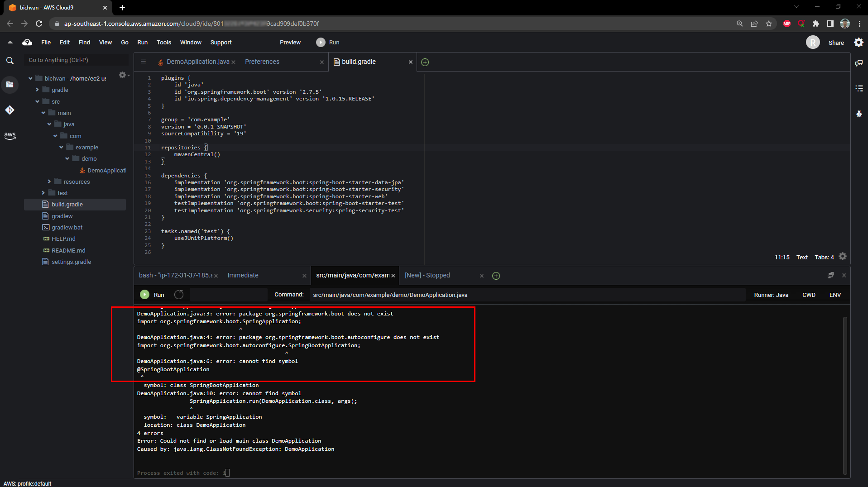Open the Window menu

191,42
